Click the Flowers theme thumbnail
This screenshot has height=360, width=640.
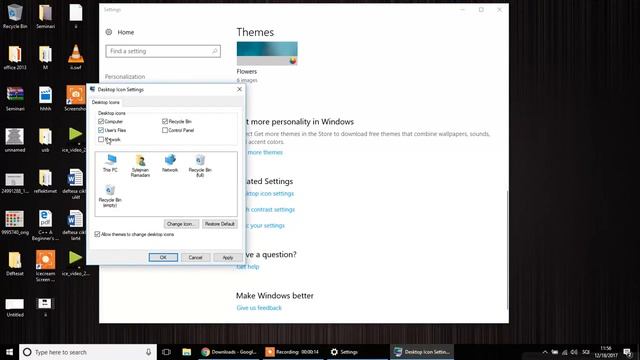267,53
